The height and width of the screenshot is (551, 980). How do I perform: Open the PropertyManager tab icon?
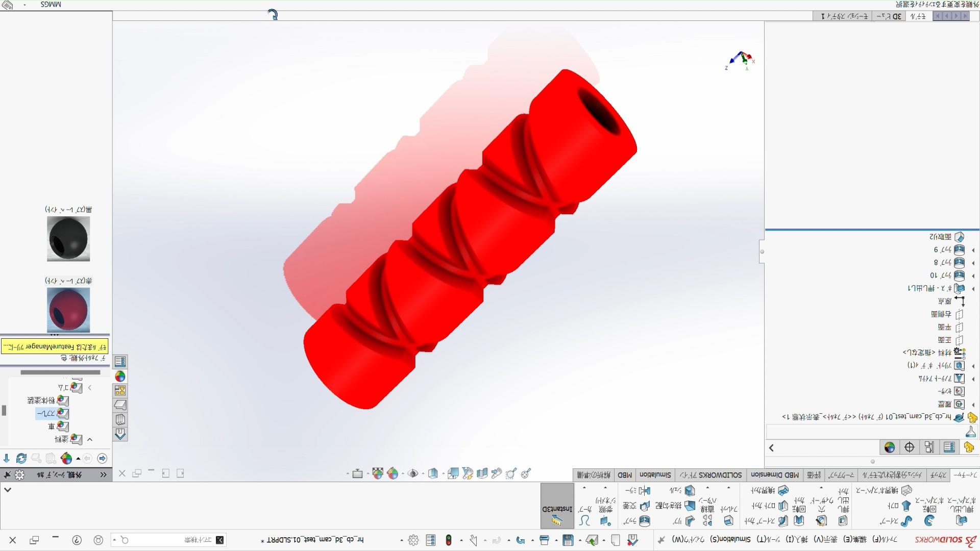point(949,447)
